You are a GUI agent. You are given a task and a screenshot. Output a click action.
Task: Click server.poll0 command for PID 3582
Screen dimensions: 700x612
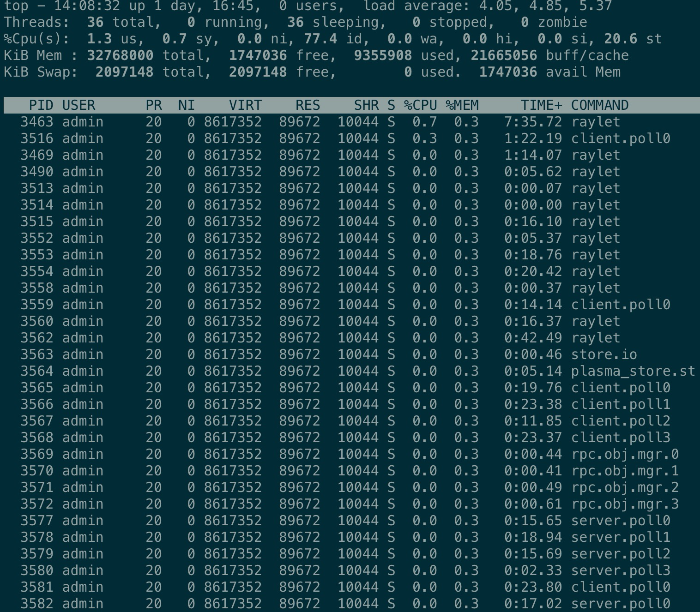point(621,604)
